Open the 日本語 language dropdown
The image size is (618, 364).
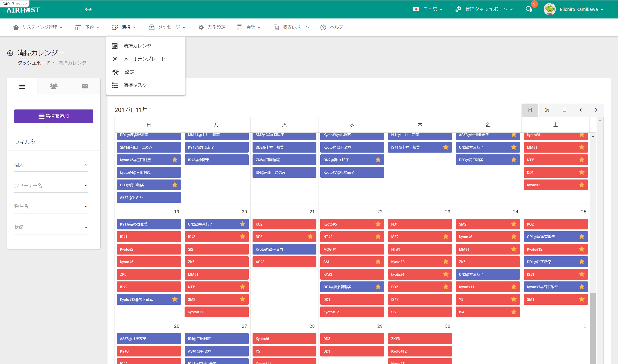click(x=429, y=9)
